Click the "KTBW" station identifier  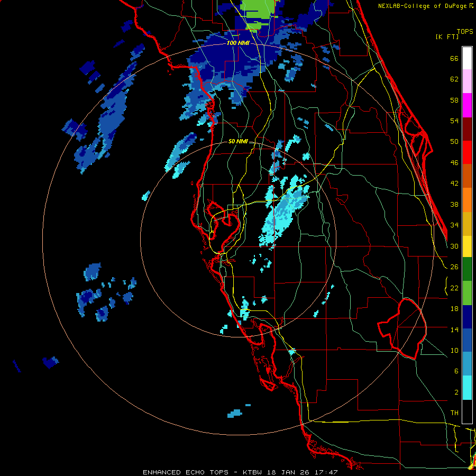pos(252,472)
